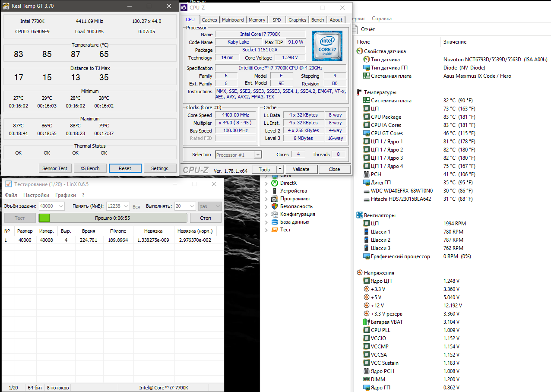
Task: Click the Программы icon in the tree
Action: (x=274, y=199)
